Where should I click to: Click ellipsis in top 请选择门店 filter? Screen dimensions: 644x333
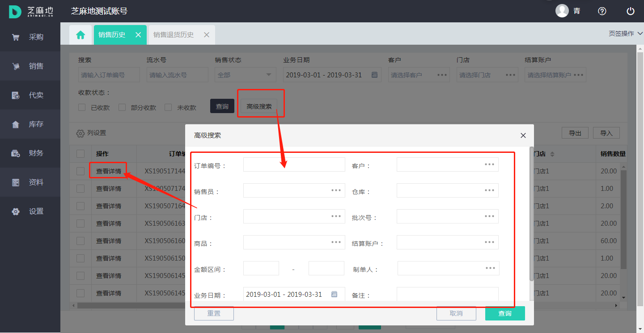click(511, 75)
